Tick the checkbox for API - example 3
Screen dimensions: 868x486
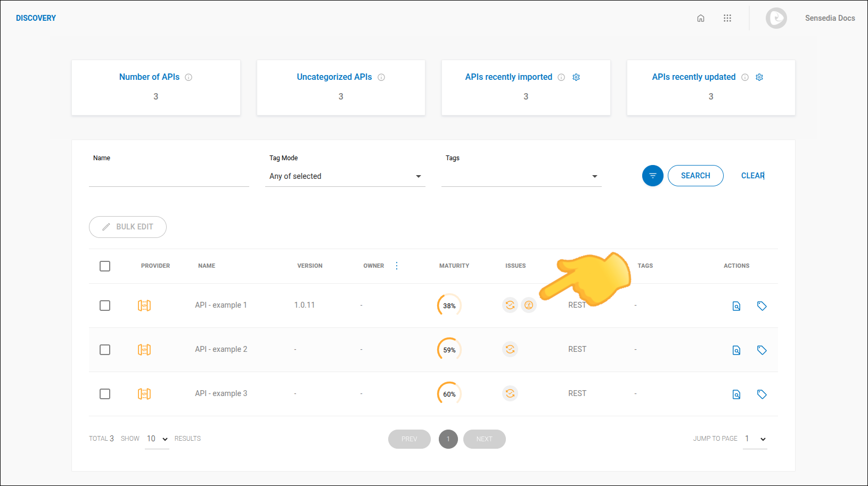pos(105,394)
